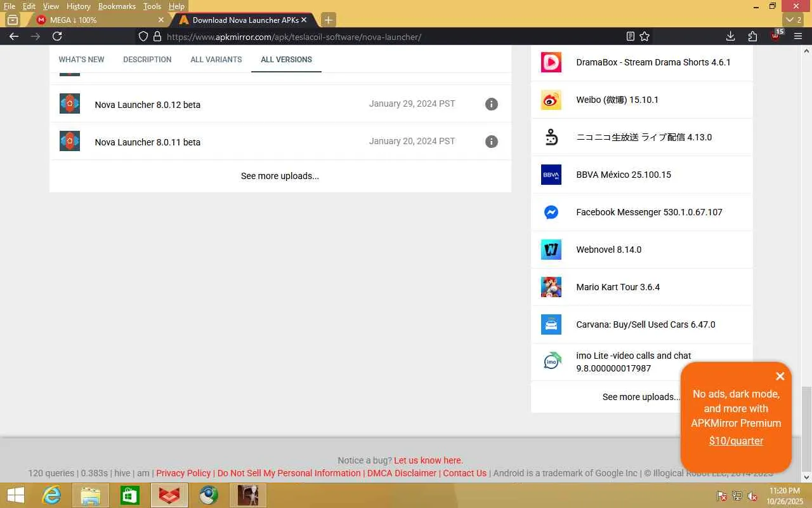
Task: Reload the current page
Action: click(57, 36)
